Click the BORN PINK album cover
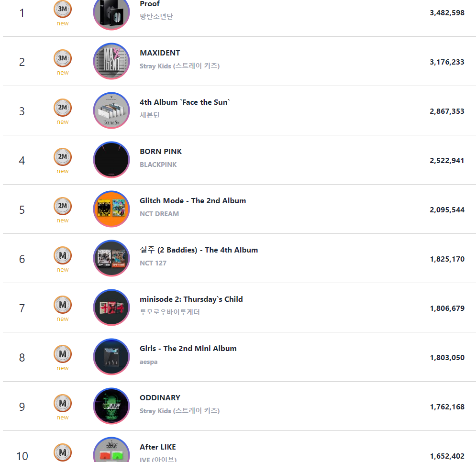 [111, 160]
